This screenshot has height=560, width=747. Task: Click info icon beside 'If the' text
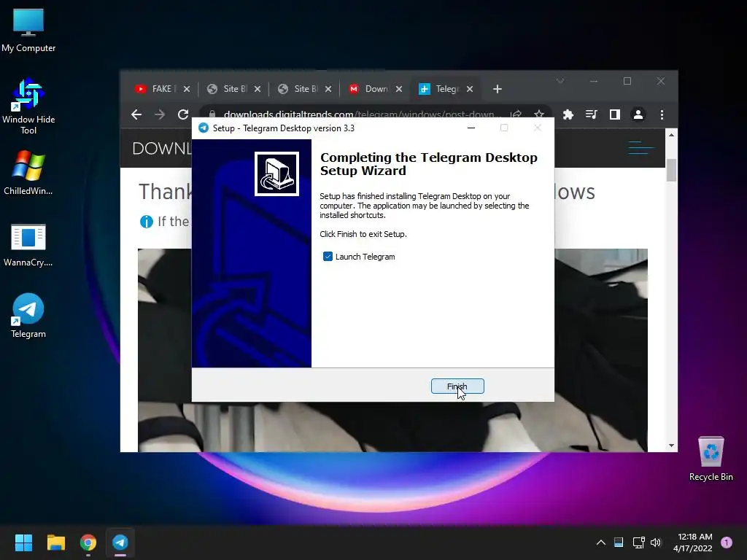[x=146, y=222]
